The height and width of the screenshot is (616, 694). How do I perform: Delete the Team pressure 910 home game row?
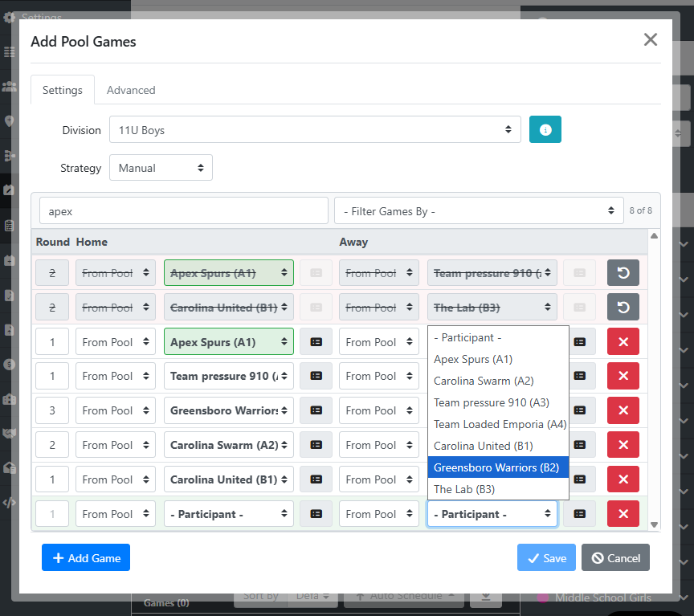[623, 376]
